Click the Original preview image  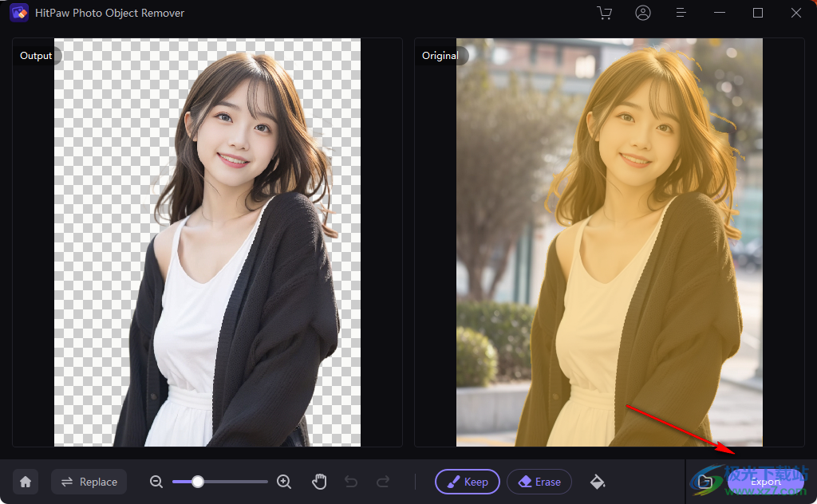(610, 242)
